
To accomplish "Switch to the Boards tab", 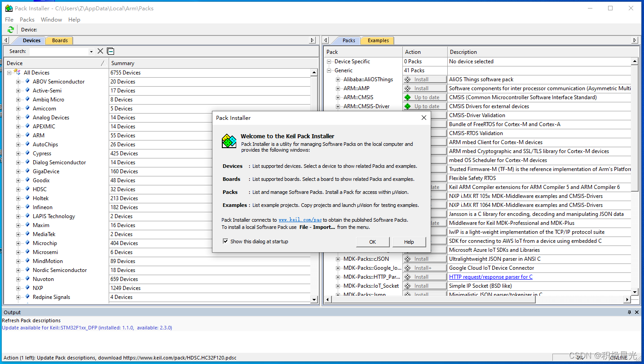I will click(60, 40).
